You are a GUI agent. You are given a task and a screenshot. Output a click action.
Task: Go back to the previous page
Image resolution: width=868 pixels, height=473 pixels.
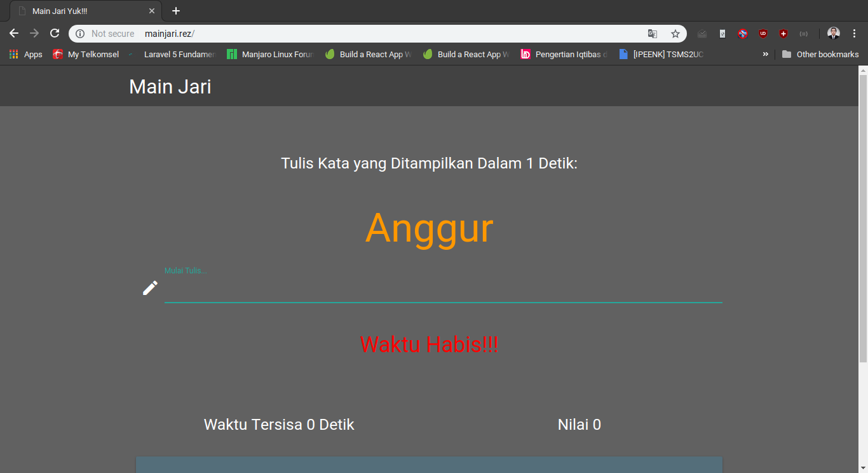click(14, 34)
